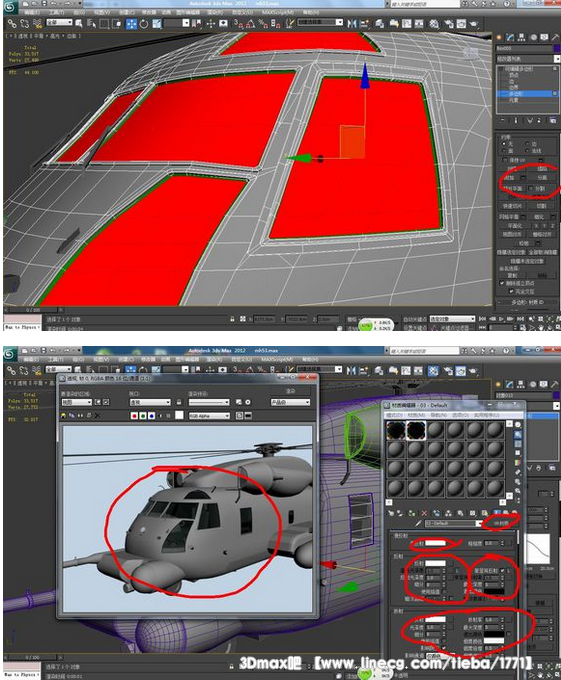Click 松弛 (Relax) button in upper panel

click(524, 243)
